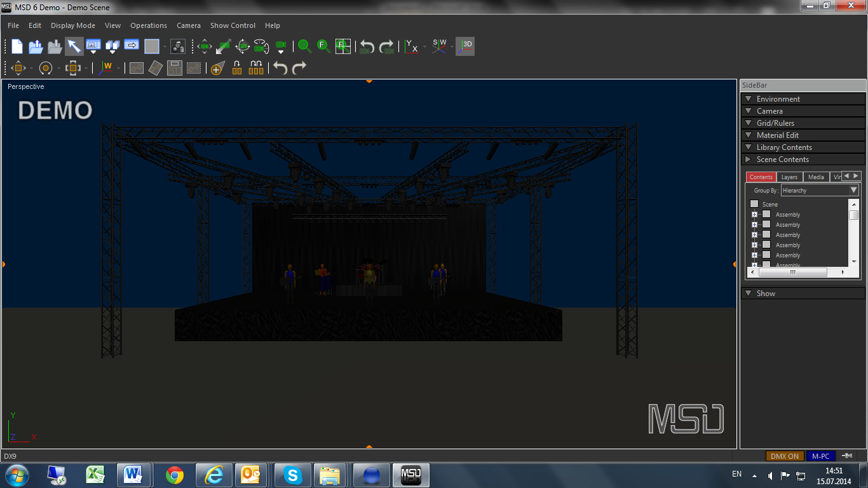This screenshot has width=868, height=488.
Task: Open Google Chrome from the taskbar
Action: (x=175, y=475)
